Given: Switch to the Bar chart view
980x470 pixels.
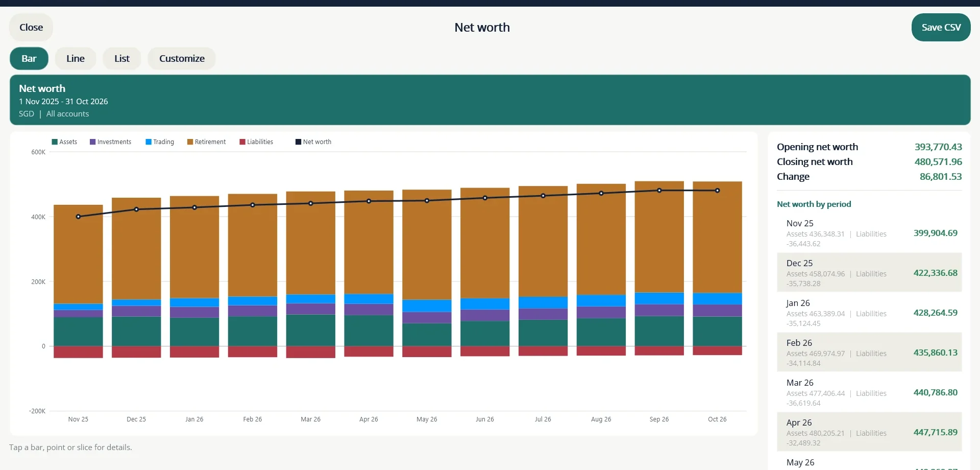Looking at the screenshot, I should (x=29, y=59).
